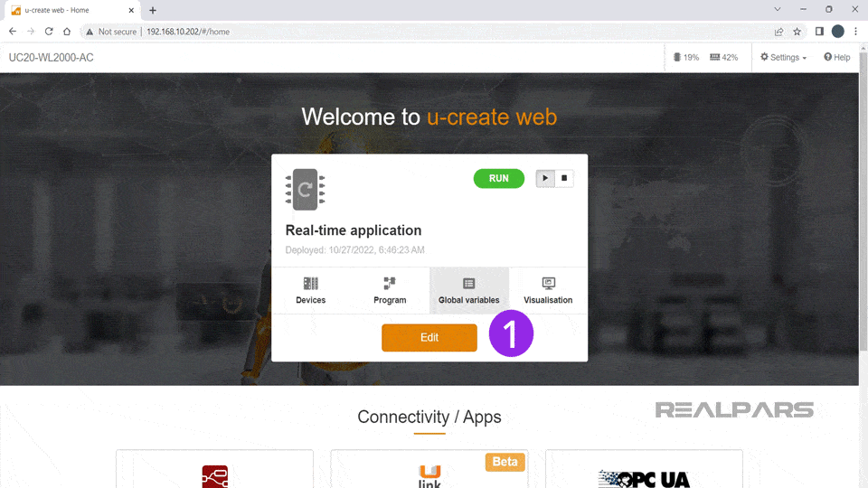Open the tab search chevron

pyautogui.click(x=778, y=9)
